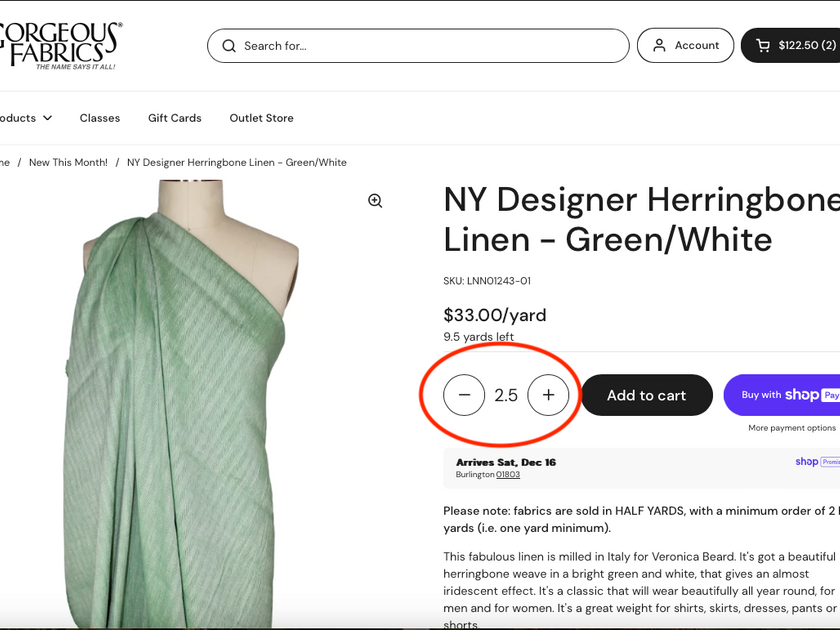This screenshot has height=630, width=840.
Task: Increase fabric quantity with the plus button
Action: (x=548, y=395)
